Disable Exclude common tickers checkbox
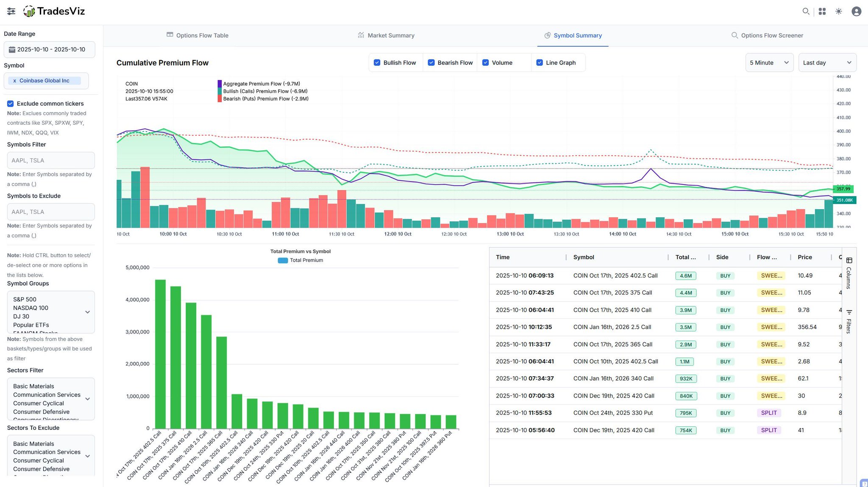868x487 pixels. [x=11, y=104]
